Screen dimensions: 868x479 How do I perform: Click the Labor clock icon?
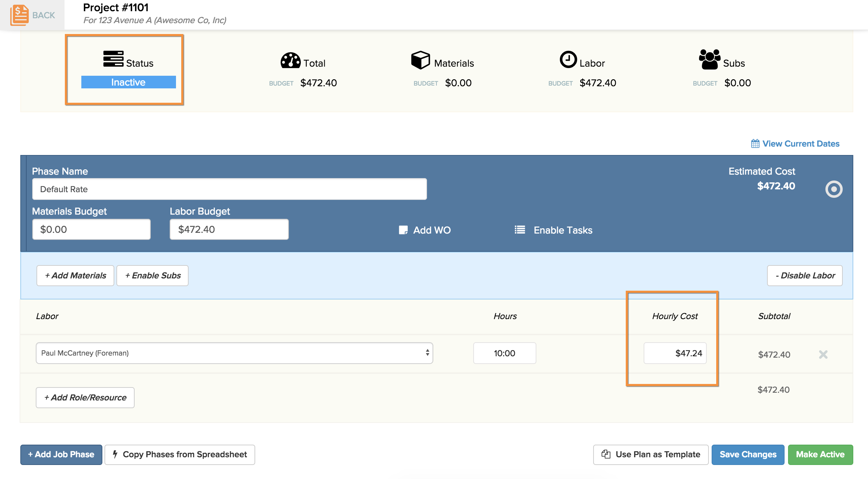click(x=568, y=60)
